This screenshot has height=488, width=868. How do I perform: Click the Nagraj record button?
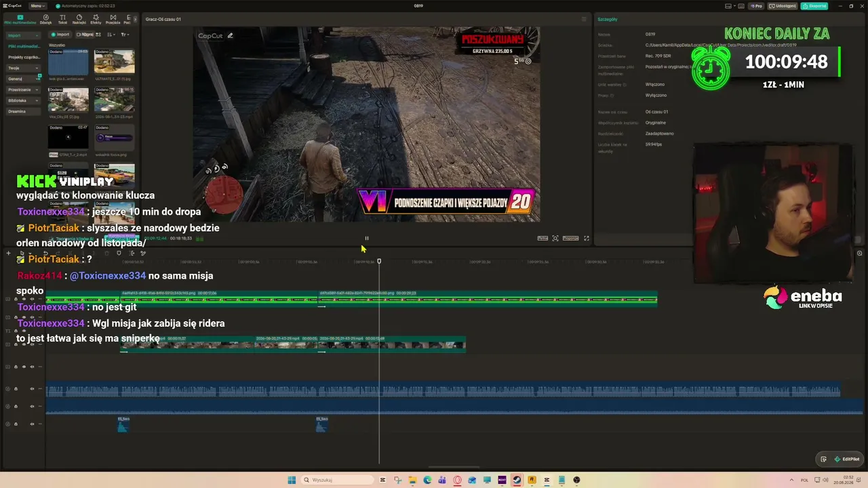[85, 35]
